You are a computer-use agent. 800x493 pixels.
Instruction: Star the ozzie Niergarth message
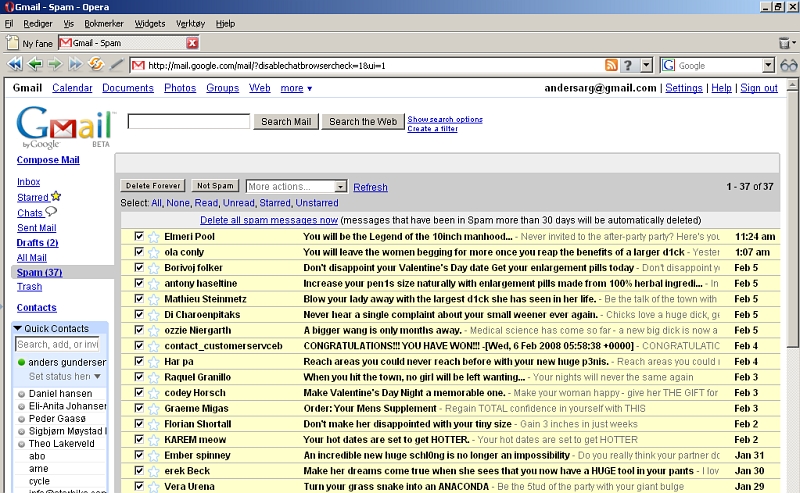[x=154, y=331]
